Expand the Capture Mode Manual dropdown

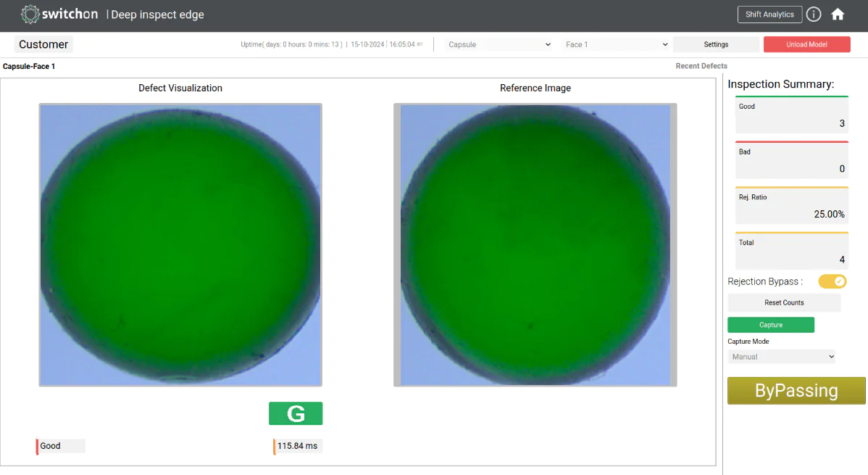[781, 356]
